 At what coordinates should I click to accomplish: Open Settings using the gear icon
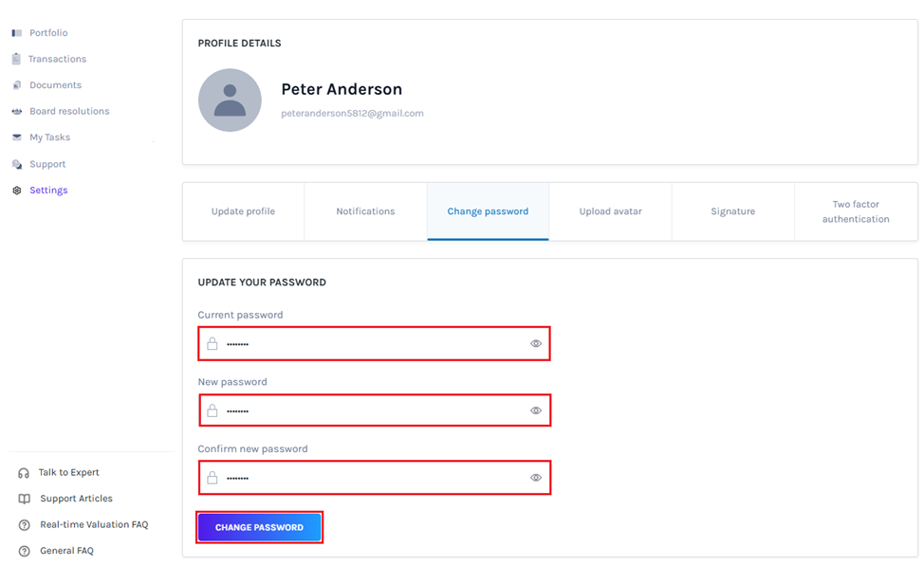pyautogui.click(x=15, y=190)
